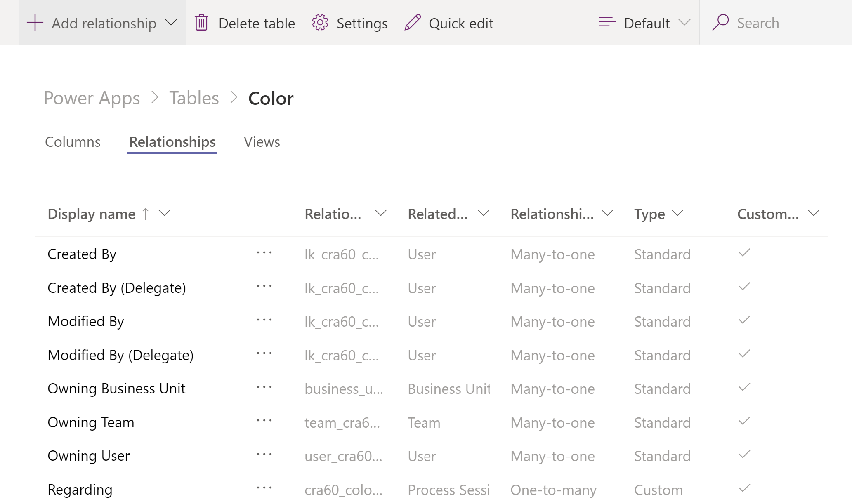Click the Search magnifier icon
This screenshot has width=852, height=504.
point(720,22)
